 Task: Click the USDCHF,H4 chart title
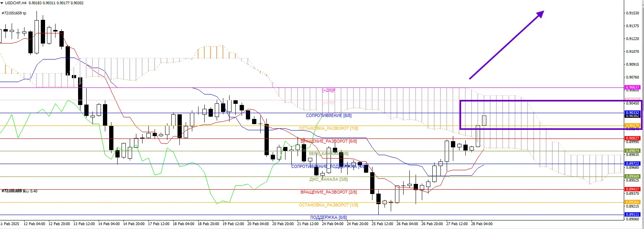coord(16,3)
